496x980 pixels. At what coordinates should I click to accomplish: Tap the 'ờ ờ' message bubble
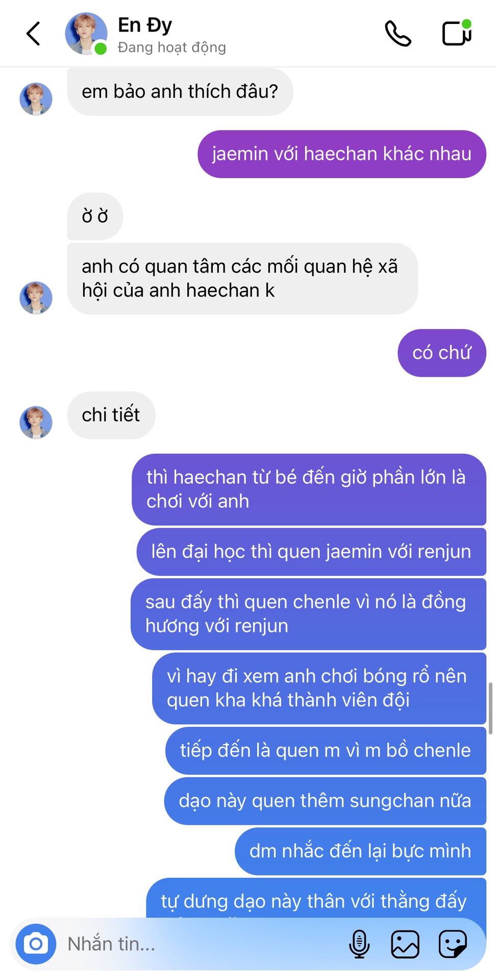click(x=95, y=216)
